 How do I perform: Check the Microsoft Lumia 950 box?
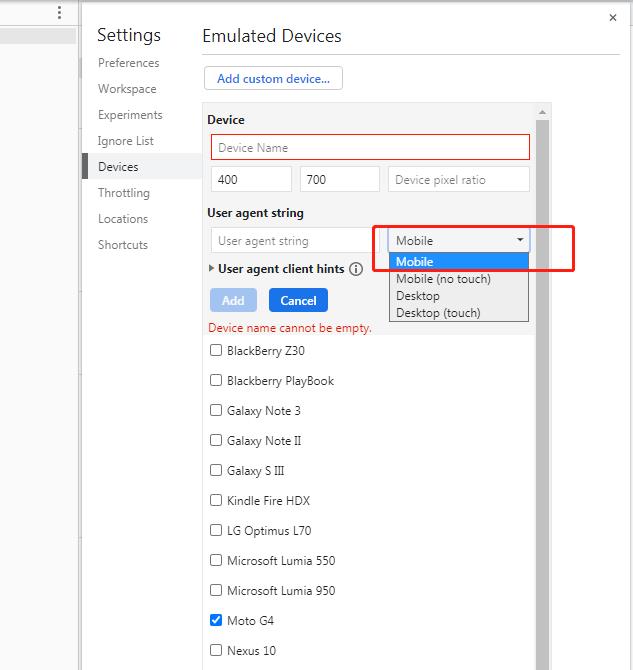[x=216, y=591]
